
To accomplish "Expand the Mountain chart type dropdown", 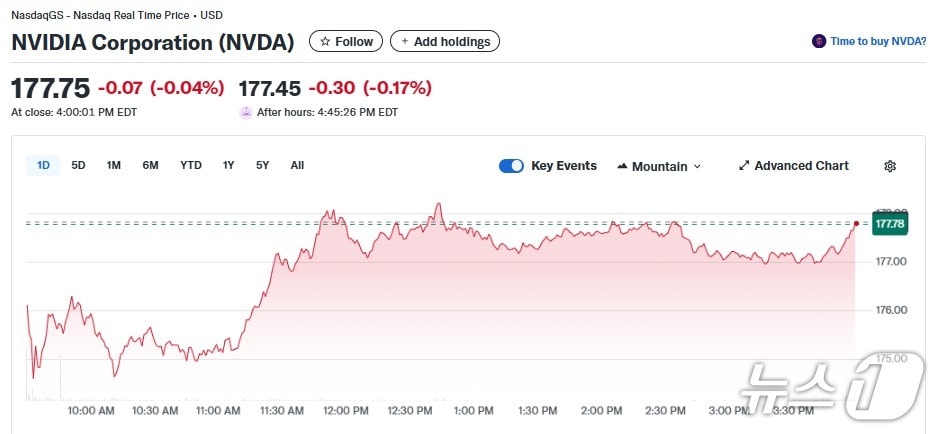I will (x=697, y=167).
